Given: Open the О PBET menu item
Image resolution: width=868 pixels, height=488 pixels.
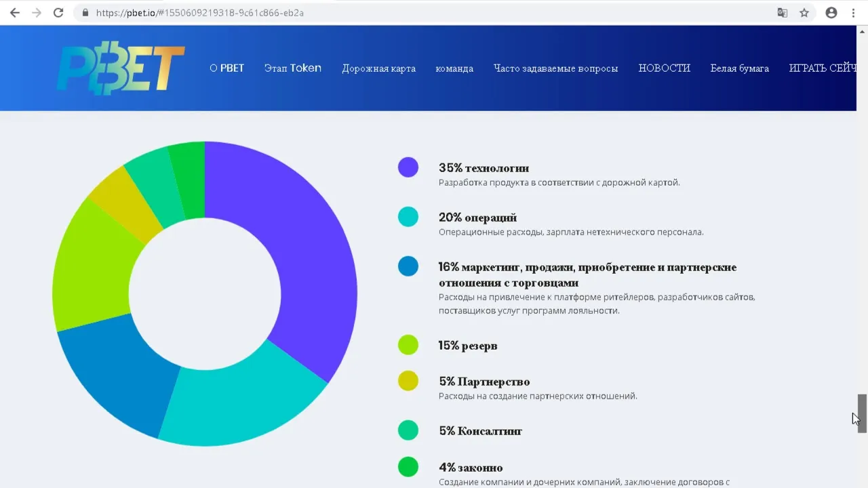Looking at the screenshot, I should [x=226, y=68].
